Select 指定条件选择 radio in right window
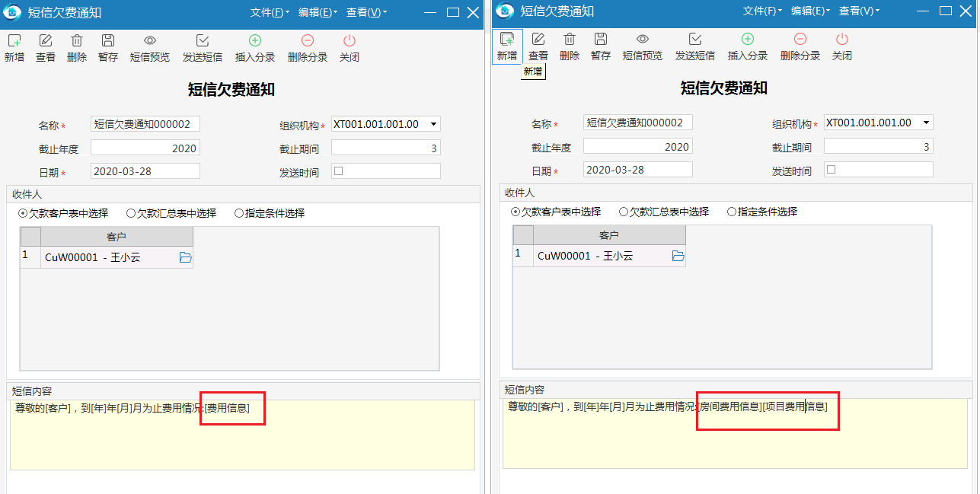 (x=732, y=212)
